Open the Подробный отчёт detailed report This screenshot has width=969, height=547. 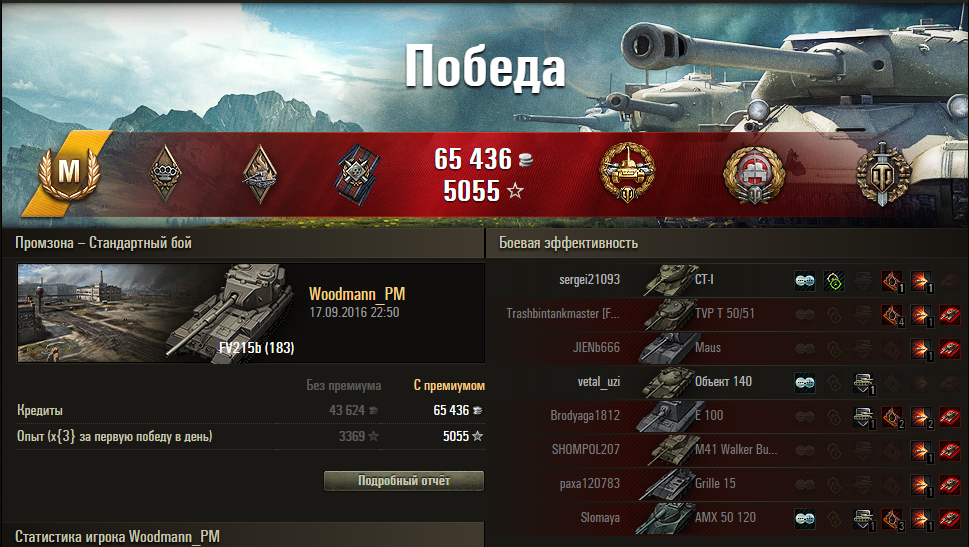click(404, 481)
